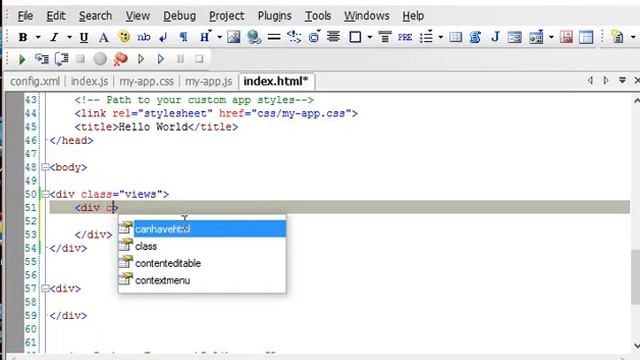Switch to the config.xml tab

[35, 81]
